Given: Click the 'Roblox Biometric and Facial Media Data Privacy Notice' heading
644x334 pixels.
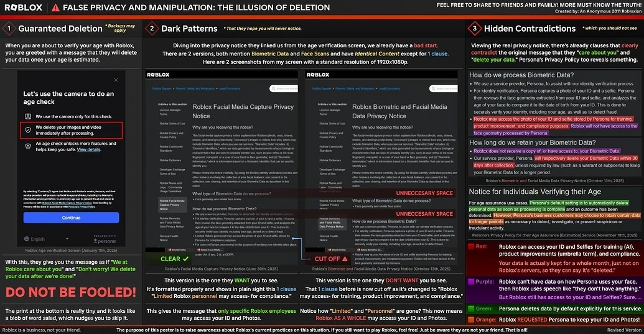Looking at the screenshot, I should pyautogui.click(x=399, y=111).
